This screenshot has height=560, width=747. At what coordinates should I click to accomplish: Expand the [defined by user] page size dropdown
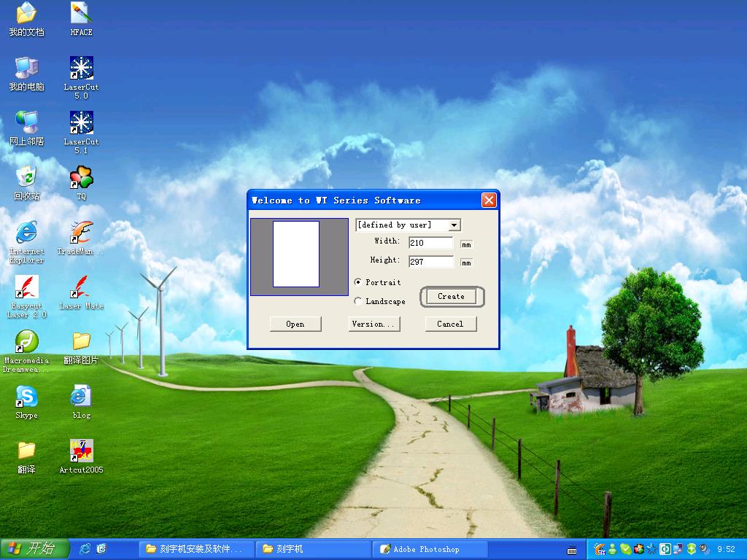click(454, 225)
